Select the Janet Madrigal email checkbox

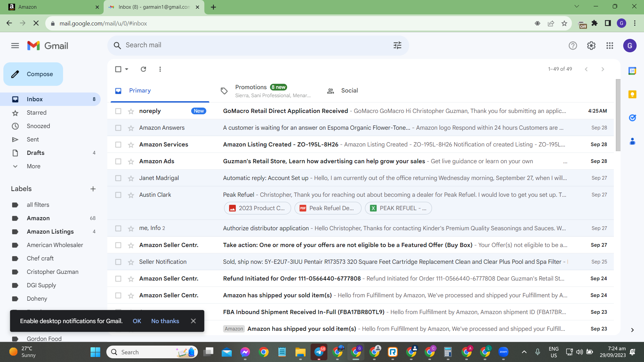tap(118, 178)
